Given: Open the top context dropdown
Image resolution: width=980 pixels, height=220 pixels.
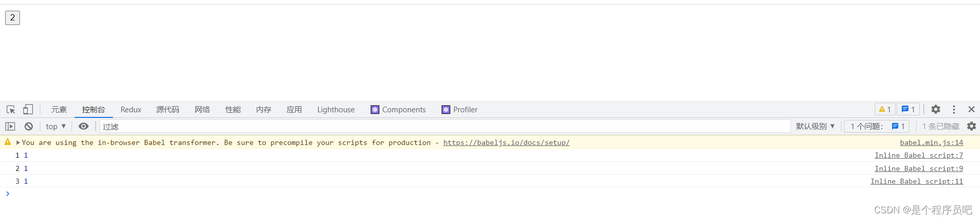Looking at the screenshot, I should coord(56,127).
